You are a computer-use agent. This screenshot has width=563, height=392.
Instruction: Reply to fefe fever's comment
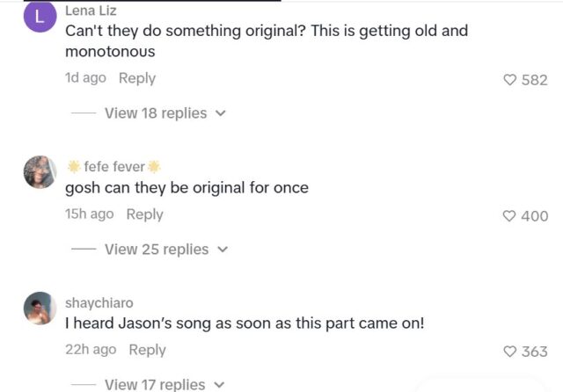coord(144,214)
